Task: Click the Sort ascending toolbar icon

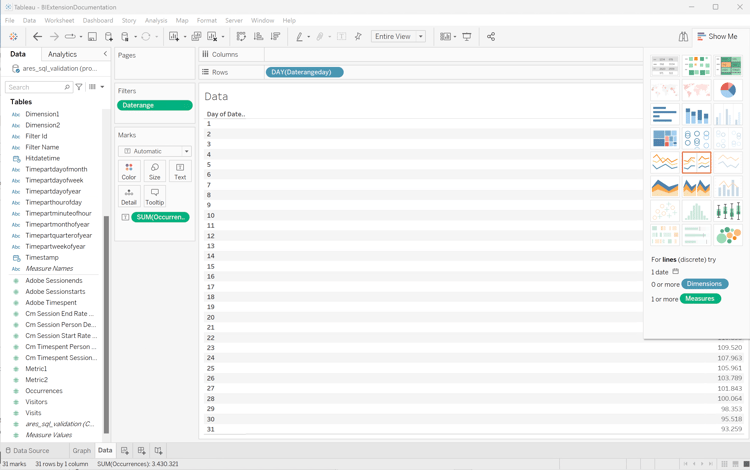Action: [258, 37]
